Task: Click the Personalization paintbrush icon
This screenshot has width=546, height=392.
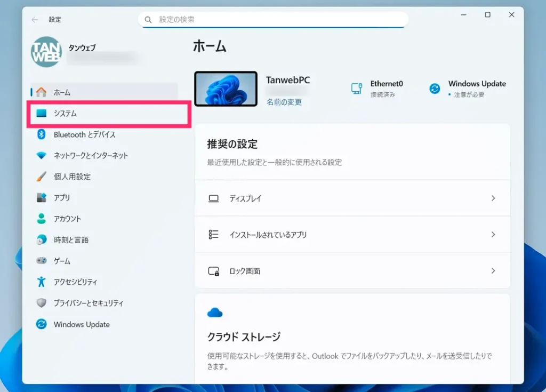Action: (x=42, y=177)
